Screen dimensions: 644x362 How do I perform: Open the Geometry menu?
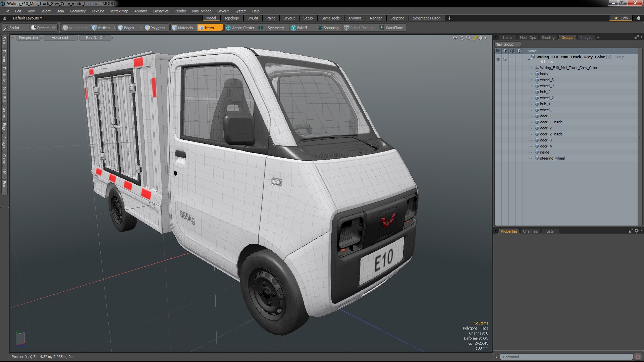[x=77, y=11]
